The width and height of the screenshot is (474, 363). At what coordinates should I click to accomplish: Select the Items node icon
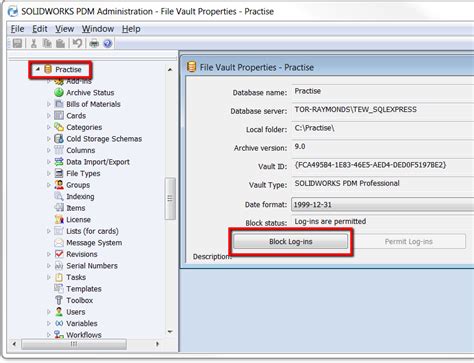click(59, 208)
